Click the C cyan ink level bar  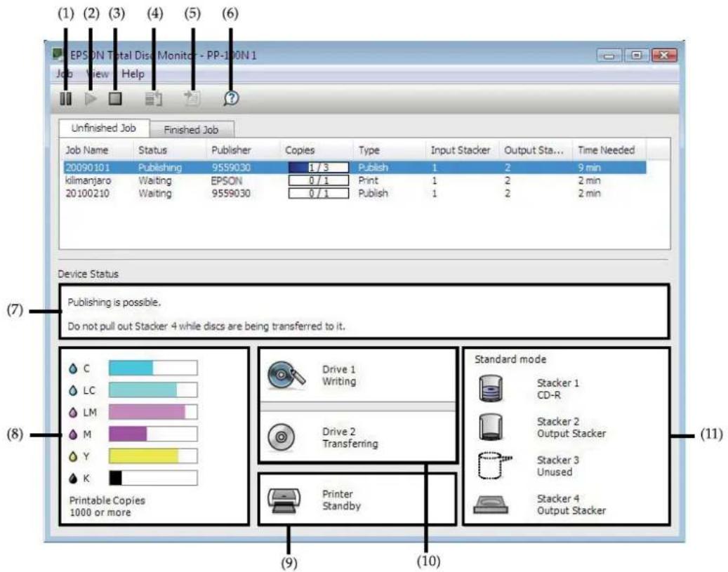pos(153,368)
